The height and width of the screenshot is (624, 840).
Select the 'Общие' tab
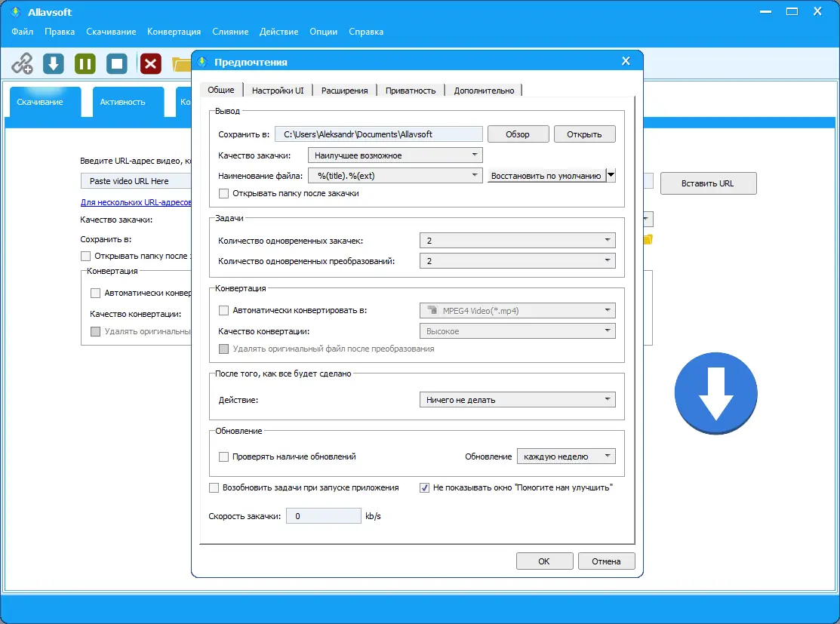(x=221, y=90)
